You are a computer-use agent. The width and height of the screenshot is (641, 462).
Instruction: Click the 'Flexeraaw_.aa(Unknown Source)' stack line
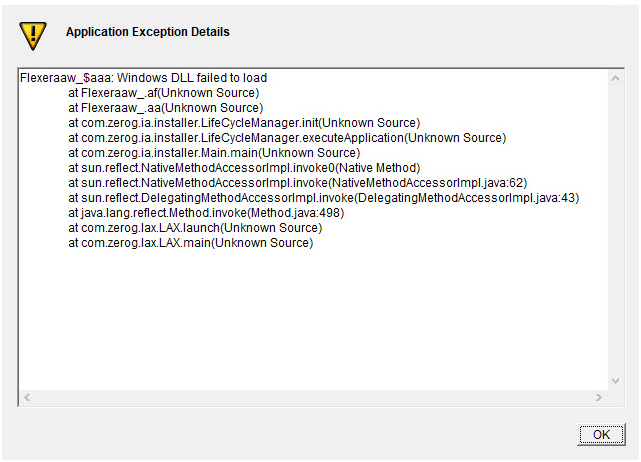point(166,108)
